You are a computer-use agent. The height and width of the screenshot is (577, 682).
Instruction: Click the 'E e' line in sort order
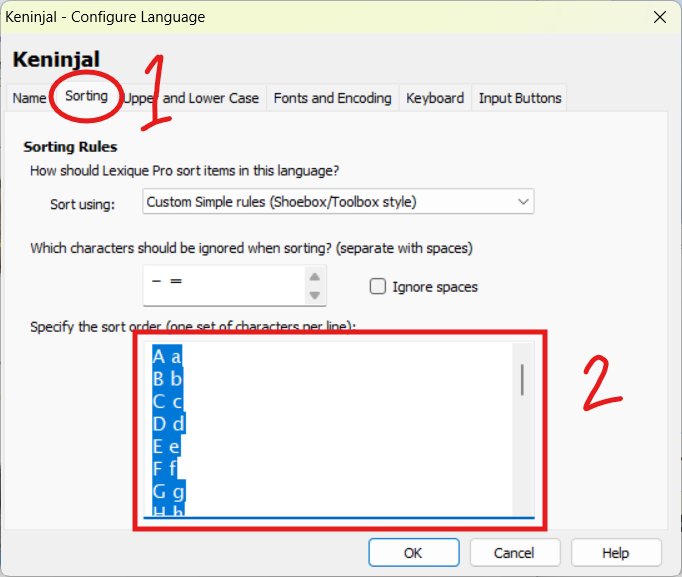[167, 446]
